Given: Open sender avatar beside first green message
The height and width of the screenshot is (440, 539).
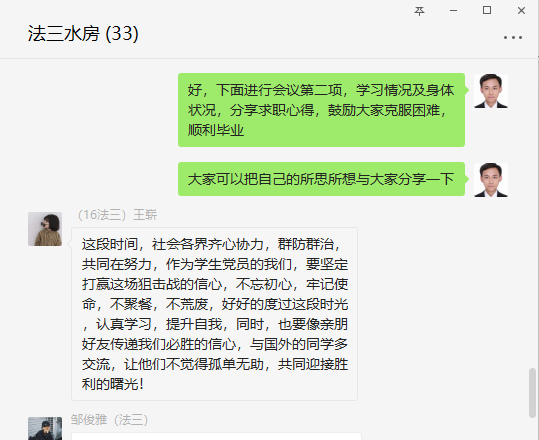Looking at the screenshot, I should pyautogui.click(x=491, y=91).
